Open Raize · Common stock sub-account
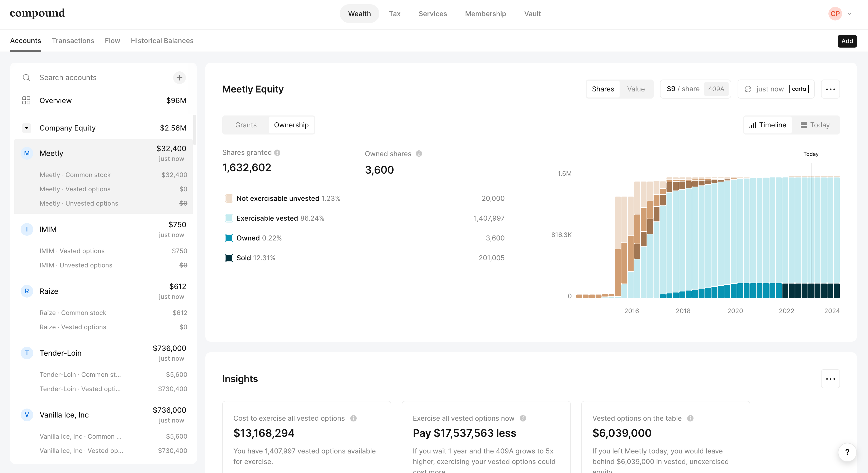This screenshot has height=473, width=868. pos(103,313)
